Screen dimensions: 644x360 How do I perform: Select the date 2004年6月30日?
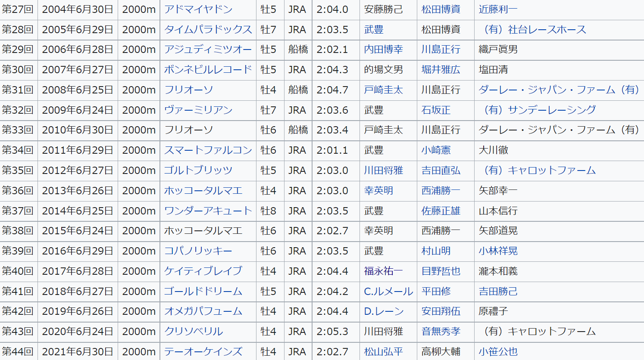tap(78, 9)
